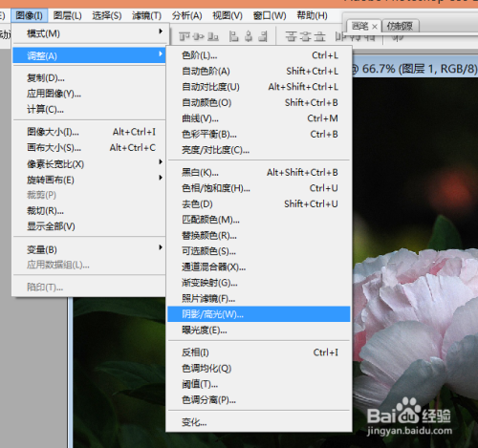The image size is (478, 448).
Task: Click the align left edges icon
Action: coord(234,36)
